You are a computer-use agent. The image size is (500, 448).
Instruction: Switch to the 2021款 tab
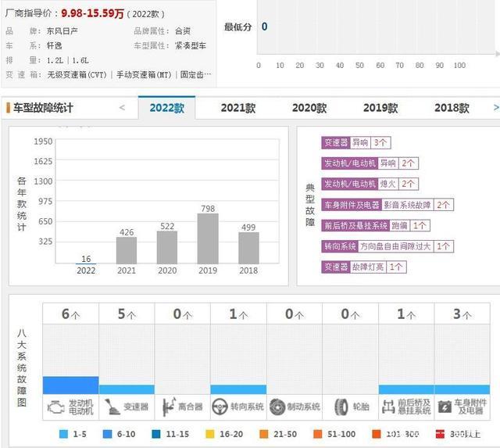(x=237, y=108)
